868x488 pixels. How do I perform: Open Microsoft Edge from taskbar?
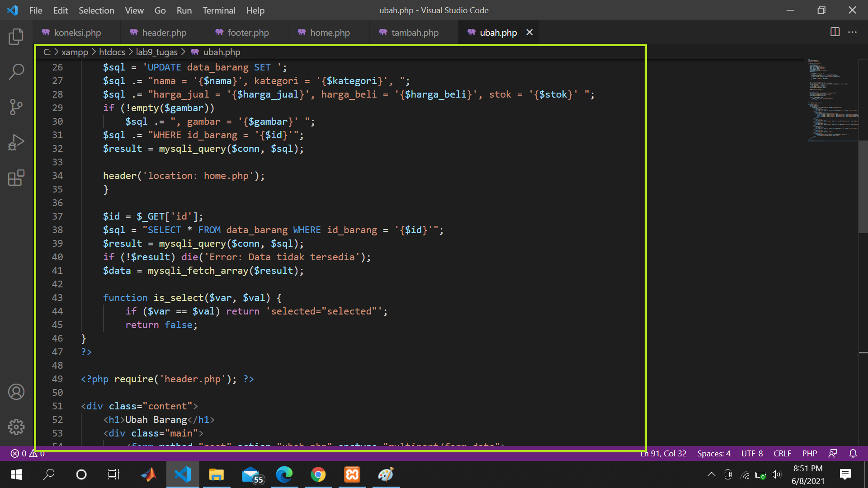tap(284, 474)
